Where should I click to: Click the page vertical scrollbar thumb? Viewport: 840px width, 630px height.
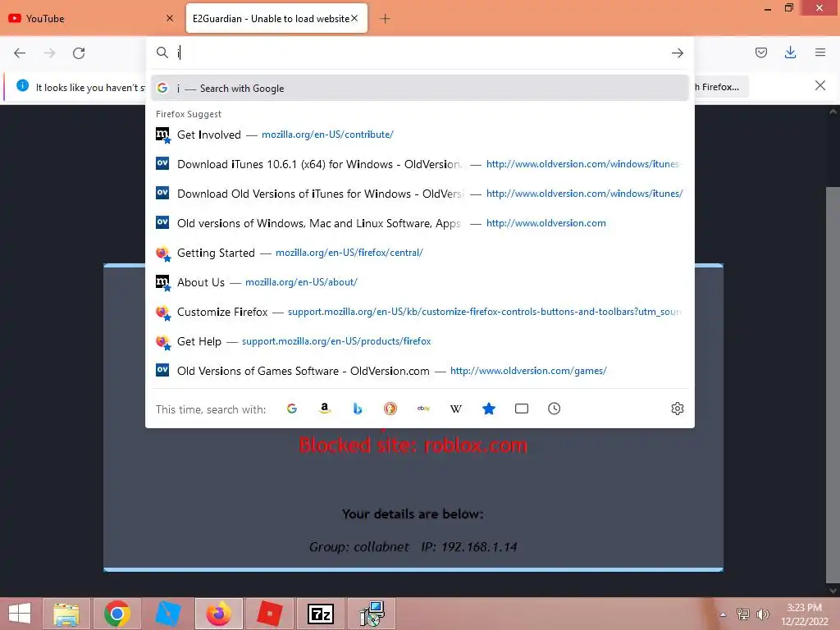tap(833, 383)
